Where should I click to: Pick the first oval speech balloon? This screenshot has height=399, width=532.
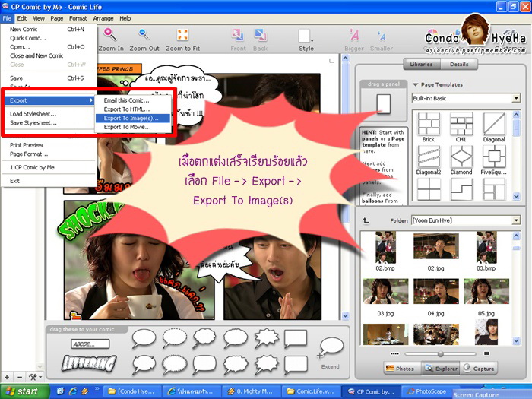pos(144,338)
